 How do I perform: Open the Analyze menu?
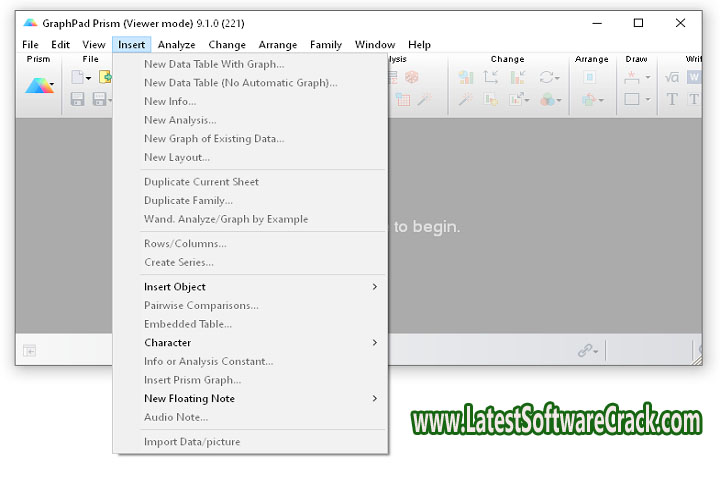coord(176,44)
